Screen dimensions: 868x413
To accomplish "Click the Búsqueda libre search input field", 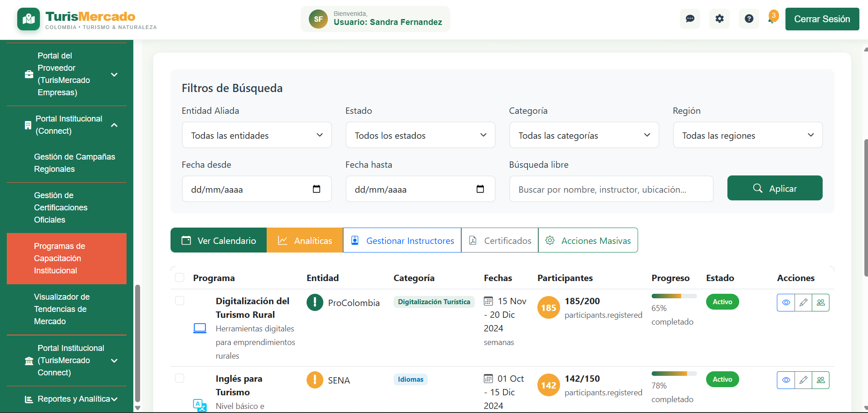I will click(611, 189).
